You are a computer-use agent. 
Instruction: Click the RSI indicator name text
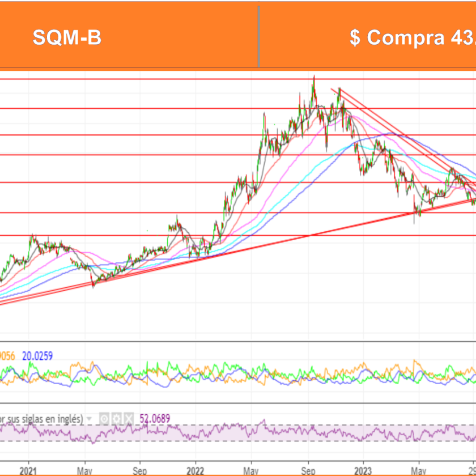point(40,419)
